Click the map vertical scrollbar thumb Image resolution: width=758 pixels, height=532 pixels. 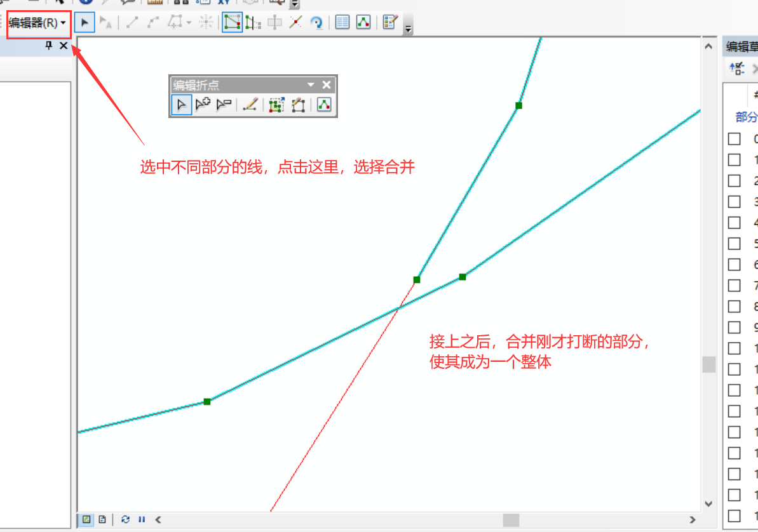(x=708, y=364)
